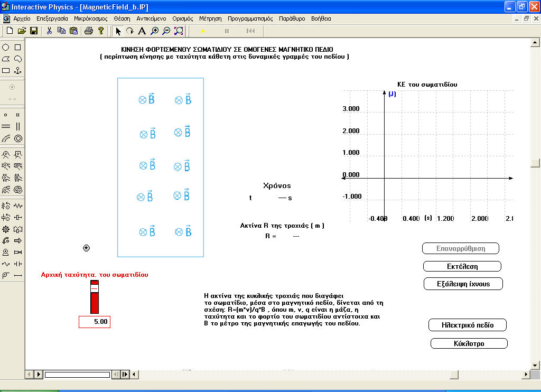
Task: Open the Μικρόκοσμος menu
Action: click(x=91, y=18)
